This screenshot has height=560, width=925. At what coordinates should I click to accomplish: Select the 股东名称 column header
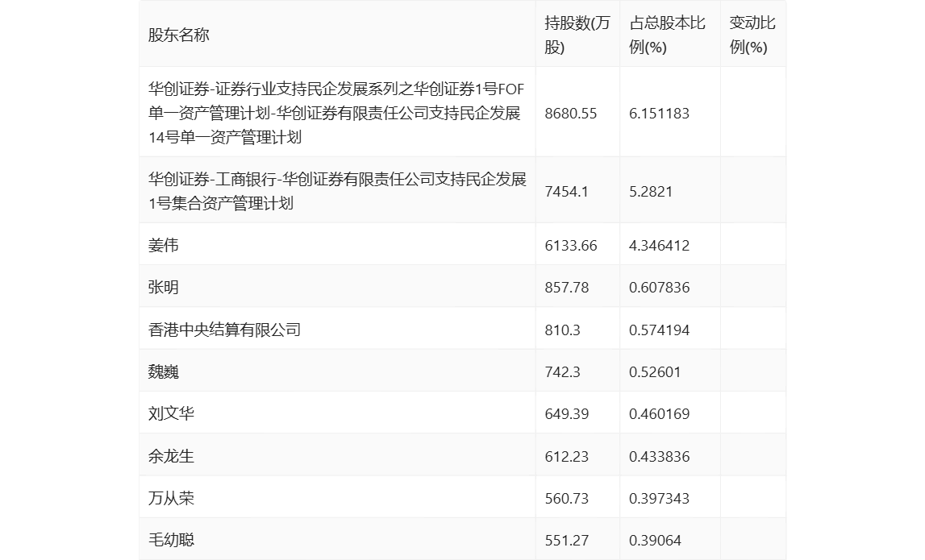[x=179, y=35]
